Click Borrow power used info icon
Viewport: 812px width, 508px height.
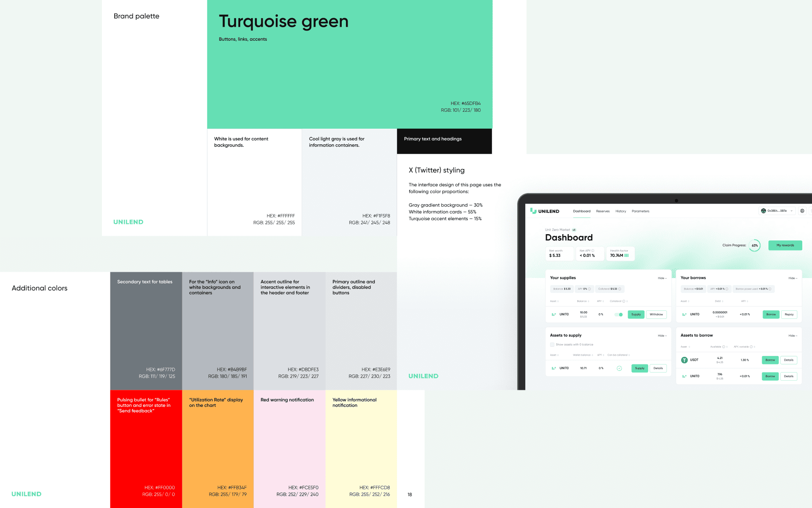(x=770, y=289)
